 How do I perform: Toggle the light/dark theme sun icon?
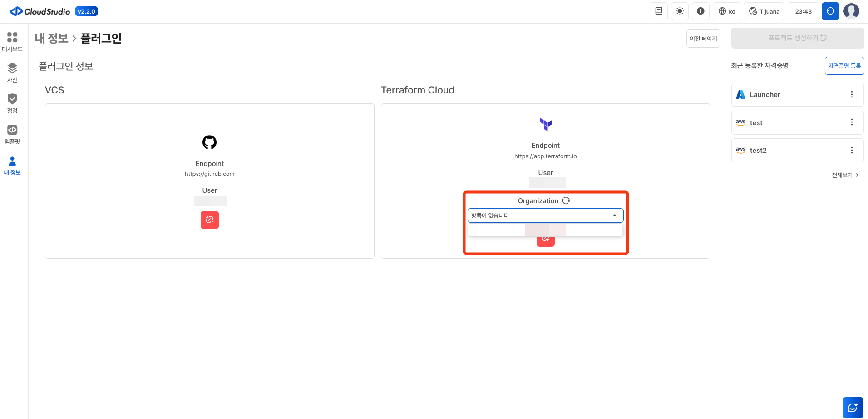click(680, 11)
